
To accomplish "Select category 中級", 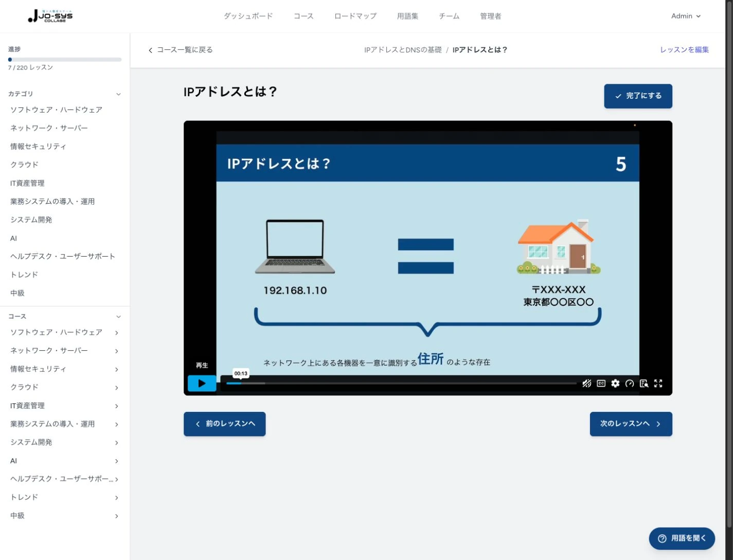I will [17, 293].
